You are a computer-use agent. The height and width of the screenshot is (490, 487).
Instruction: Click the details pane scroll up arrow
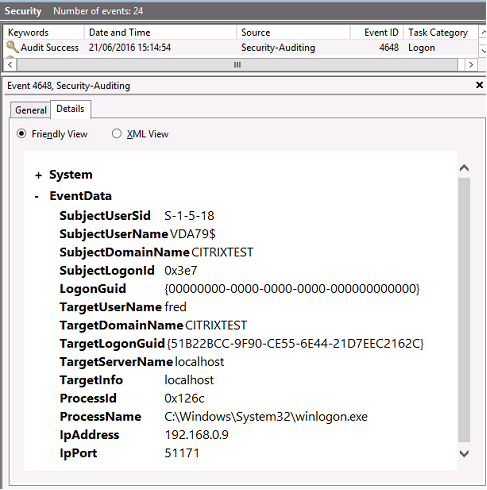[x=464, y=168]
